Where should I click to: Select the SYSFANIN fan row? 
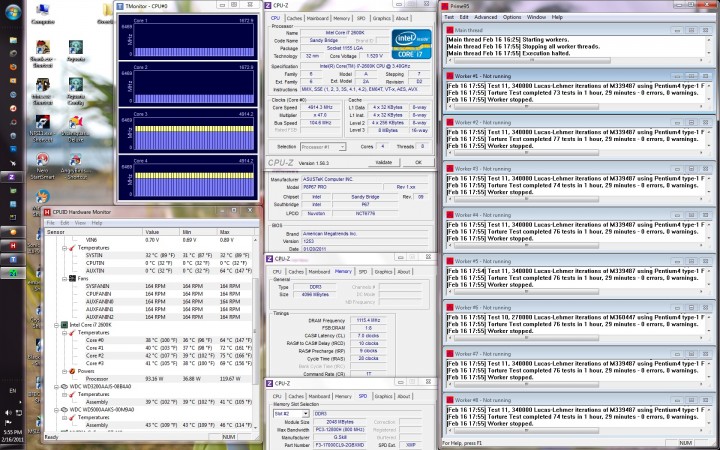pyautogui.click(x=150, y=286)
